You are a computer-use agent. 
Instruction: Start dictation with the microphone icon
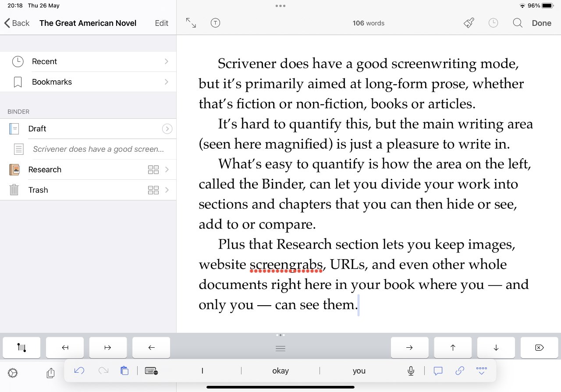411,371
